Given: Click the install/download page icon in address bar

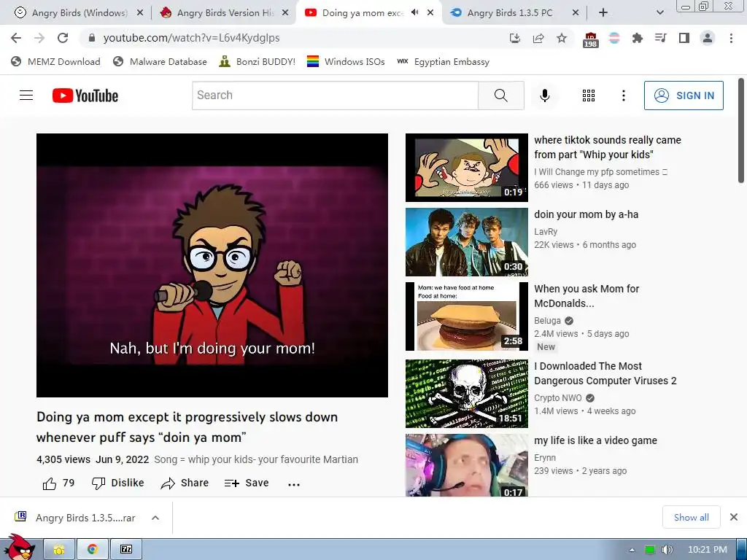Looking at the screenshot, I should (x=515, y=38).
